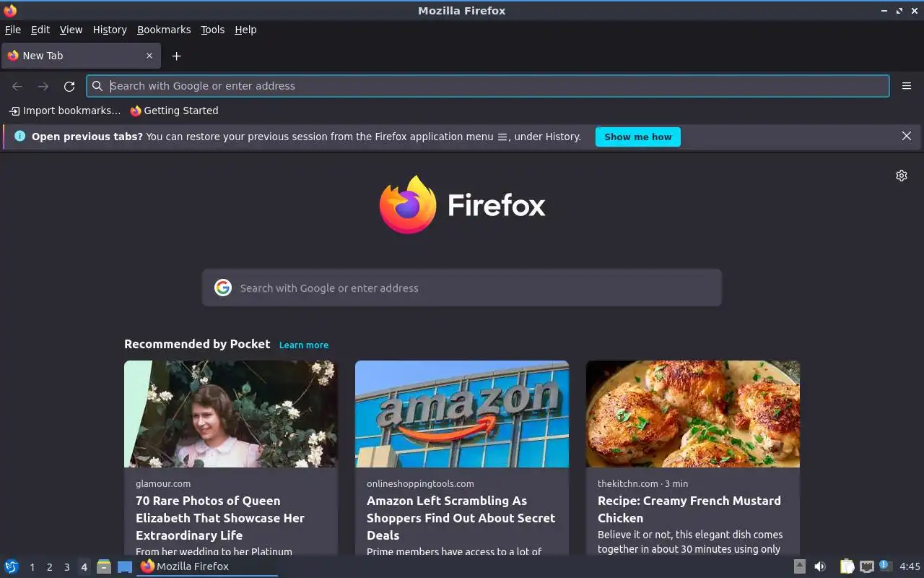This screenshot has width=924, height=578.
Task: Switch to workspace 1 in taskbar
Action: [32, 567]
